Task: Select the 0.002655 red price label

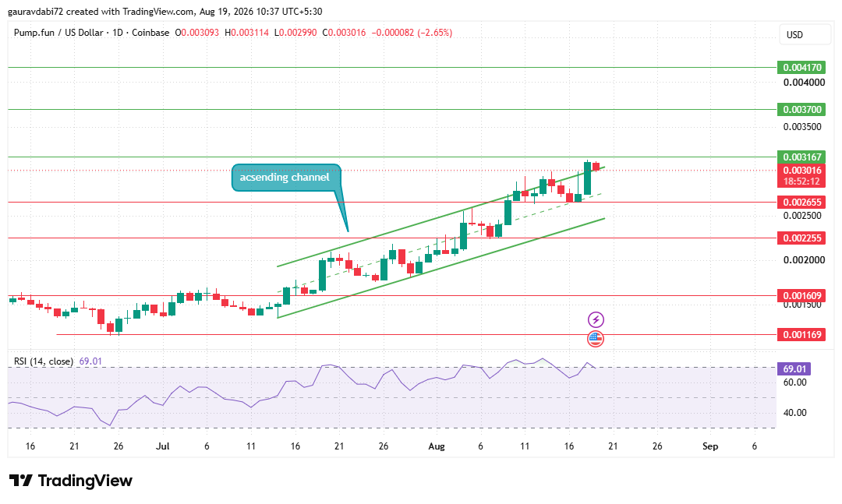Action: pyautogui.click(x=801, y=203)
